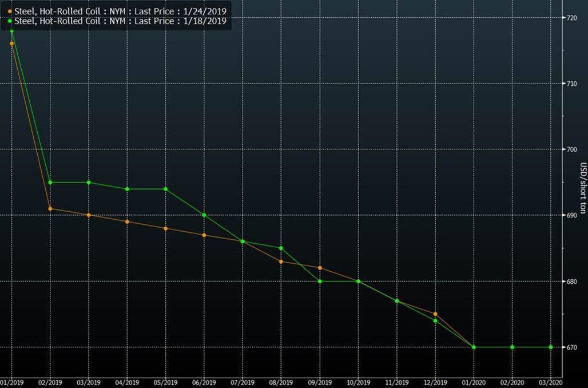Click green data point at 02/2019
Image resolution: width=588 pixels, height=388 pixels.
pyautogui.click(x=50, y=183)
